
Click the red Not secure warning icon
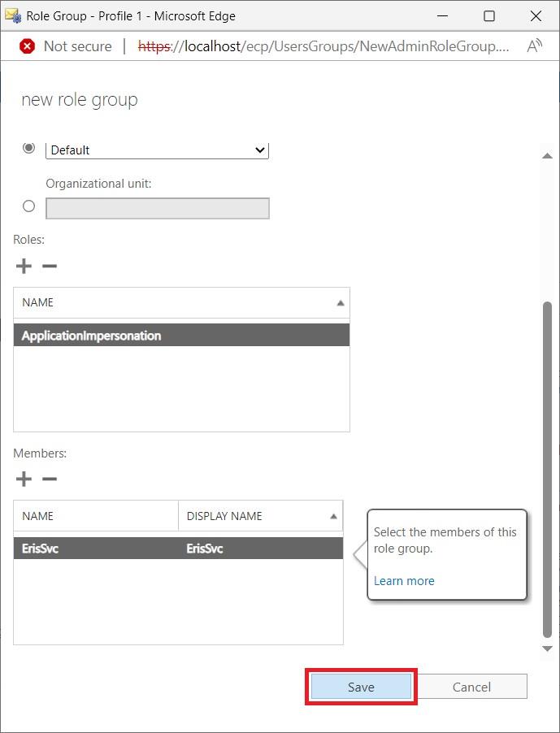click(x=27, y=46)
